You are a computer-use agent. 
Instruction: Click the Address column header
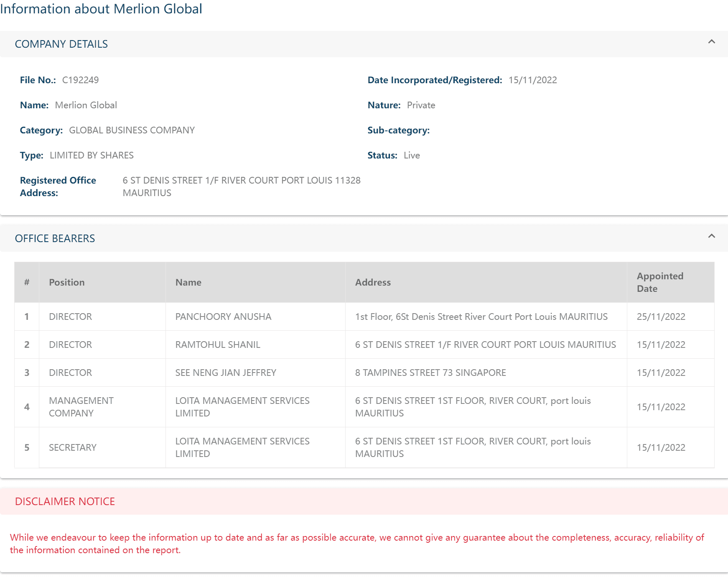tap(373, 282)
